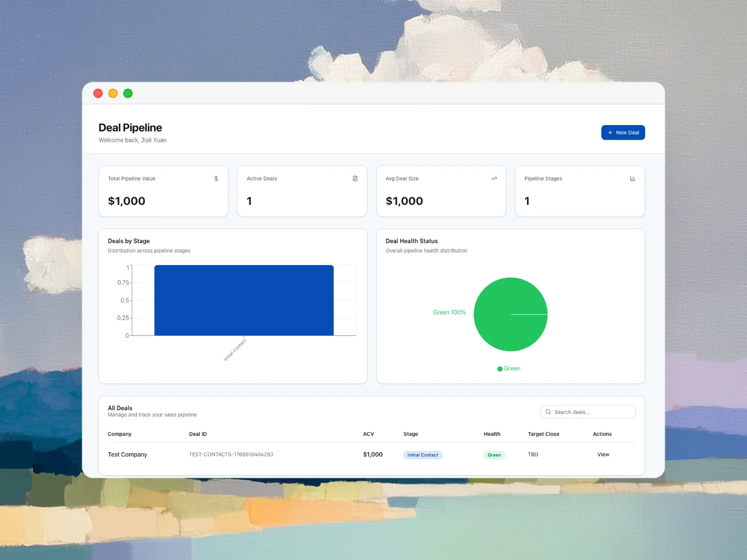Create a new deal with New Deal button
Screen dimensions: 747x560
tap(623, 133)
